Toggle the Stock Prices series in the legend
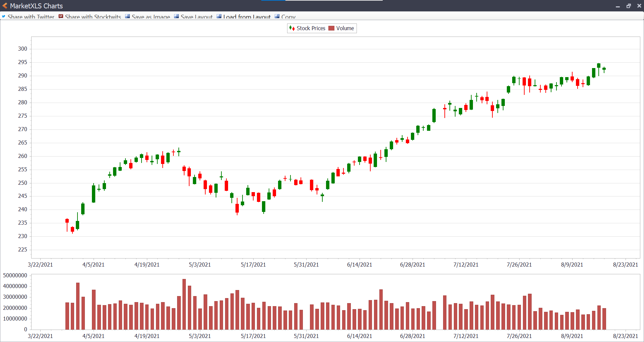The height and width of the screenshot is (342, 644). pos(311,28)
